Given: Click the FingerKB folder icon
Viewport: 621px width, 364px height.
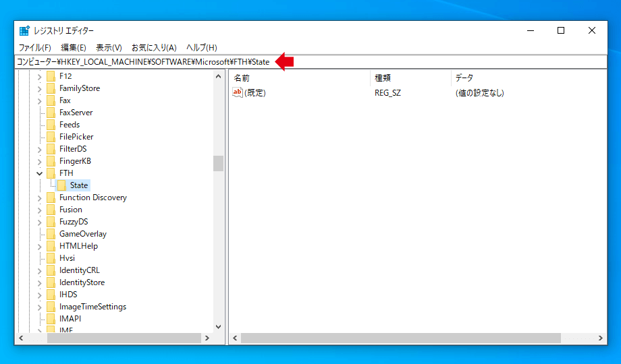Looking at the screenshot, I should point(51,161).
